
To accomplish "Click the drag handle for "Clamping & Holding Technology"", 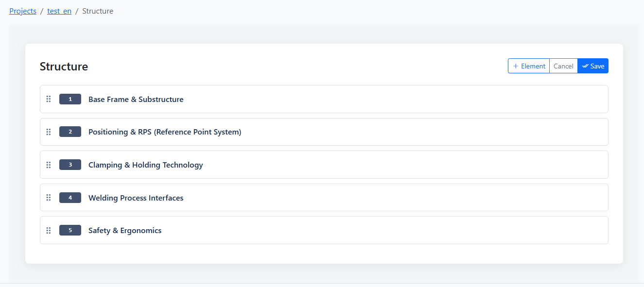I will (48, 165).
